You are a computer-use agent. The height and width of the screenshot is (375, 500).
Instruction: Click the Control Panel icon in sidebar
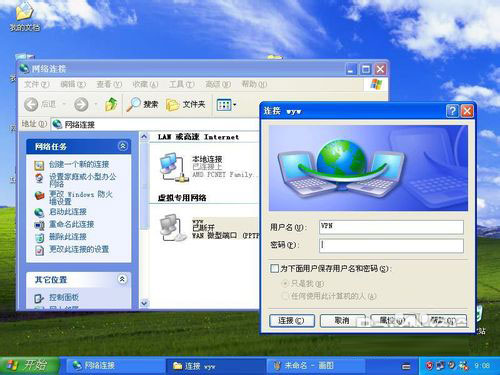(x=39, y=298)
